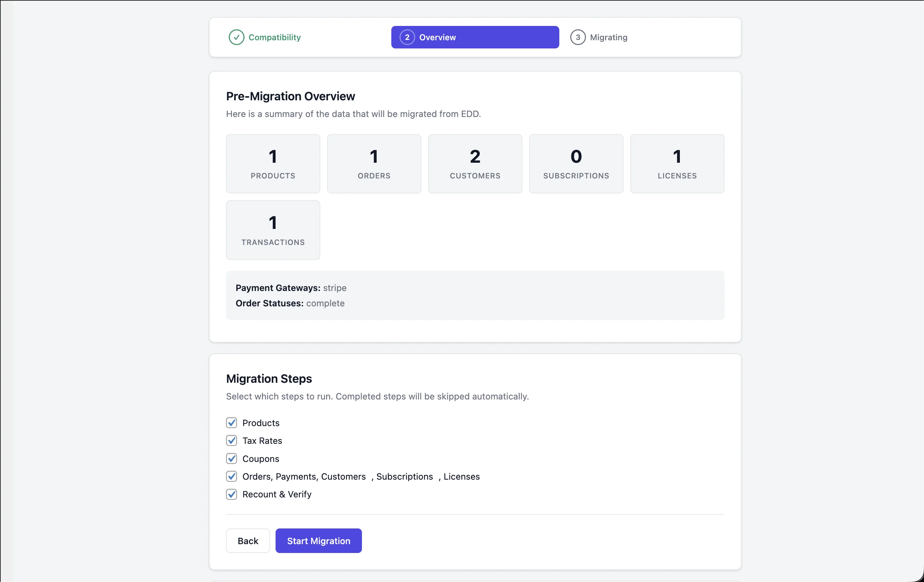The height and width of the screenshot is (582, 924).
Task: Uncheck the Coupons step
Action: click(x=232, y=459)
